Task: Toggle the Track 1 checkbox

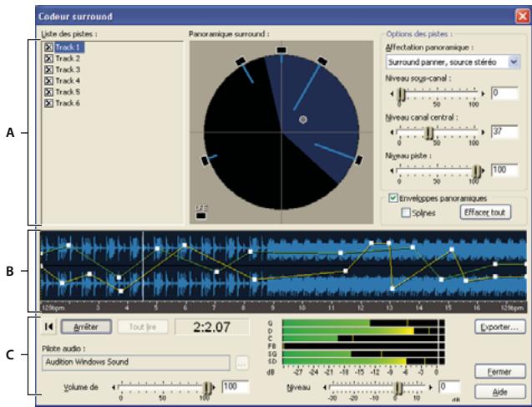Action: pos(48,47)
